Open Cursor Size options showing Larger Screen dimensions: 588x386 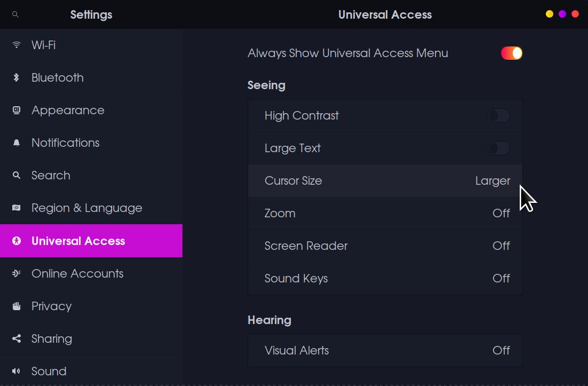tap(385, 181)
